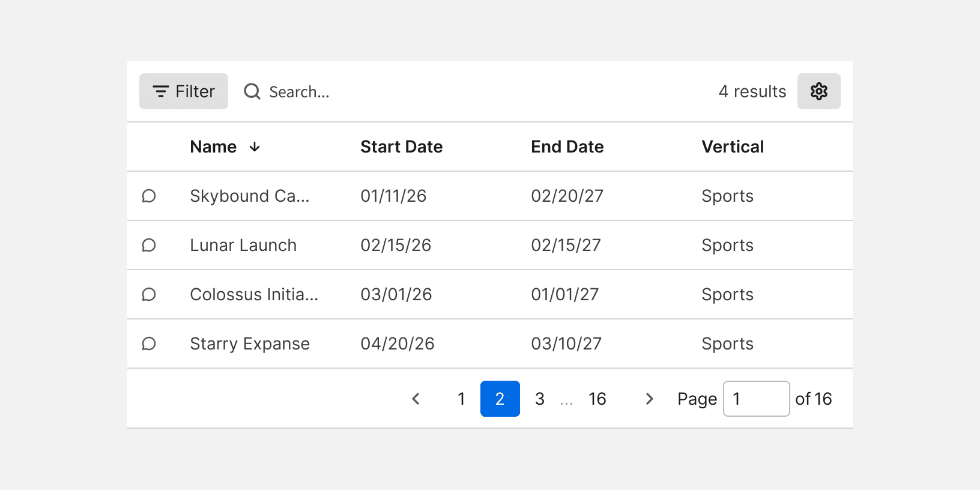Open comments for Skybound Ca... row
Screen dimensions: 980x490
coord(149,196)
